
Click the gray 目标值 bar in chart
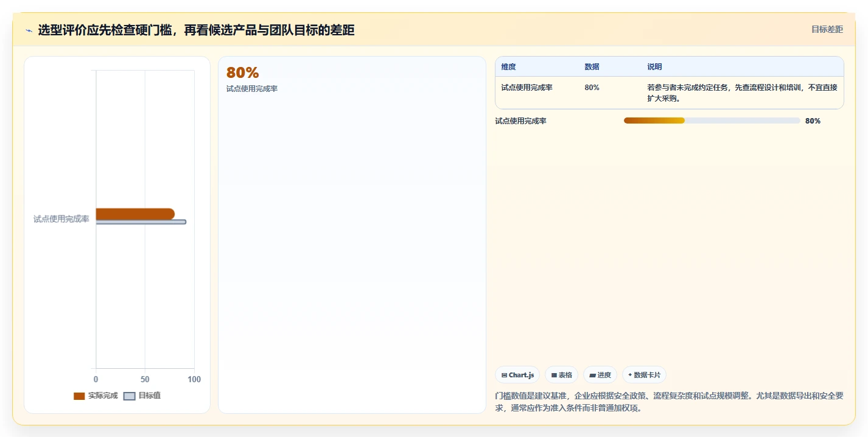(141, 222)
